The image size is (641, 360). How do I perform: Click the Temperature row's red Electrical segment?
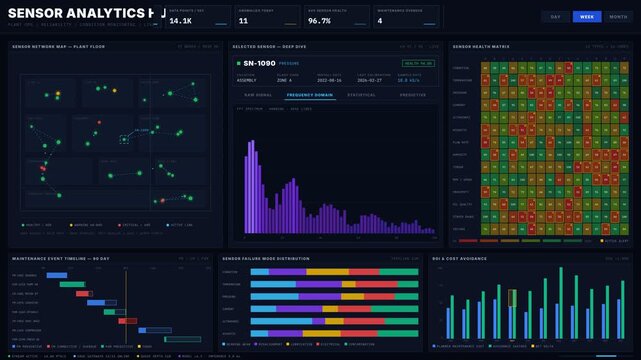[x=377, y=284]
